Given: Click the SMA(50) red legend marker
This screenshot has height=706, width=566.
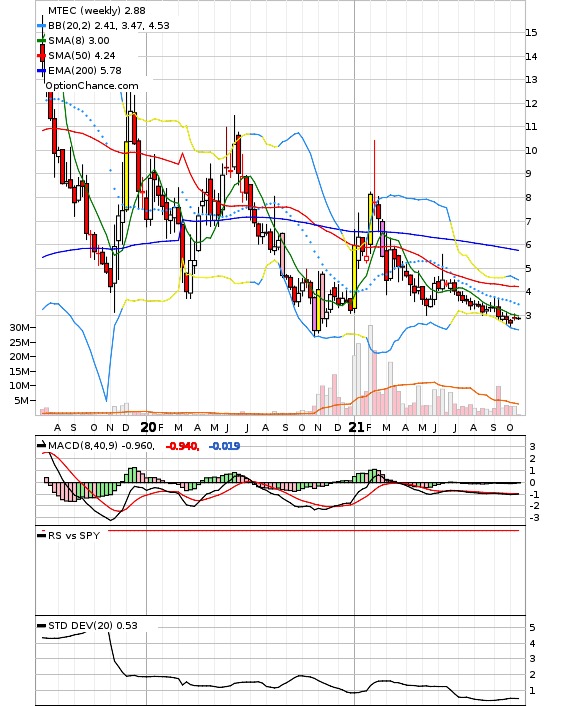Looking at the screenshot, I should 41,56.
